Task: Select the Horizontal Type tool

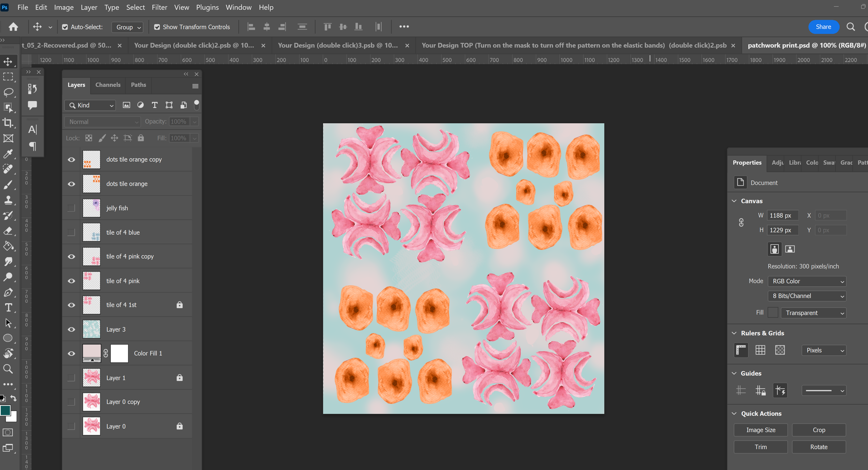Action: (8, 308)
